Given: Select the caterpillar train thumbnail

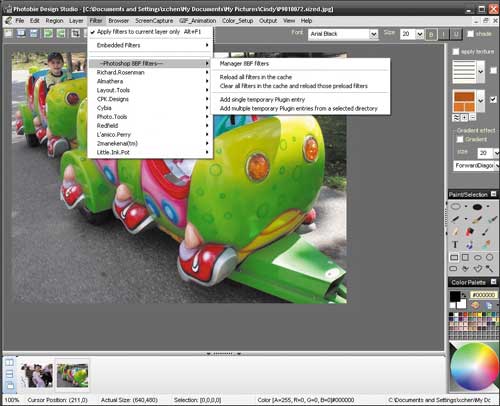Looking at the screenshot, I should point(72,375).
